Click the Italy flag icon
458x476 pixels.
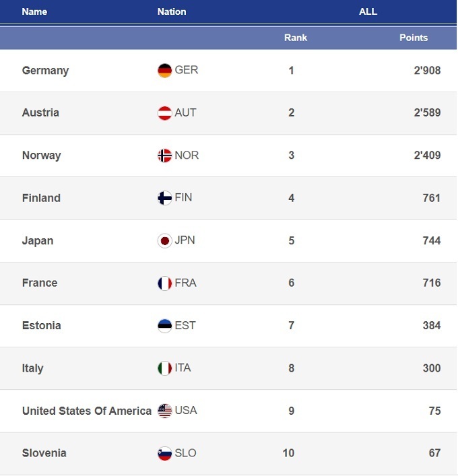[x=165, y=368]
